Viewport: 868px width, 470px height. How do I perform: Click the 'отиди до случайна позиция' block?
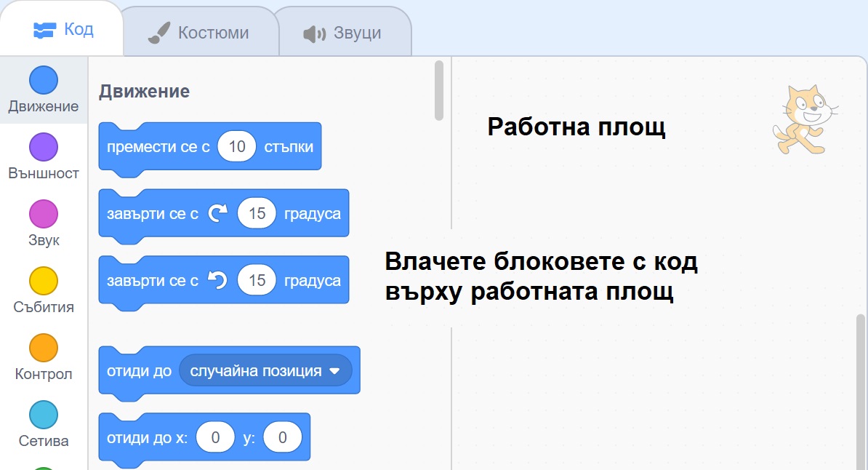[x=229, y=373]
